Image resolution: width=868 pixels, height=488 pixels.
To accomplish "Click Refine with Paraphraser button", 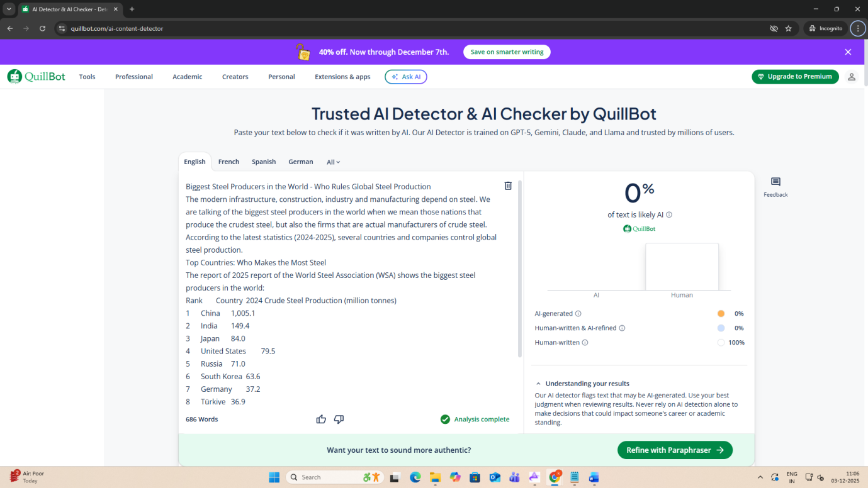I will point(674,450).
